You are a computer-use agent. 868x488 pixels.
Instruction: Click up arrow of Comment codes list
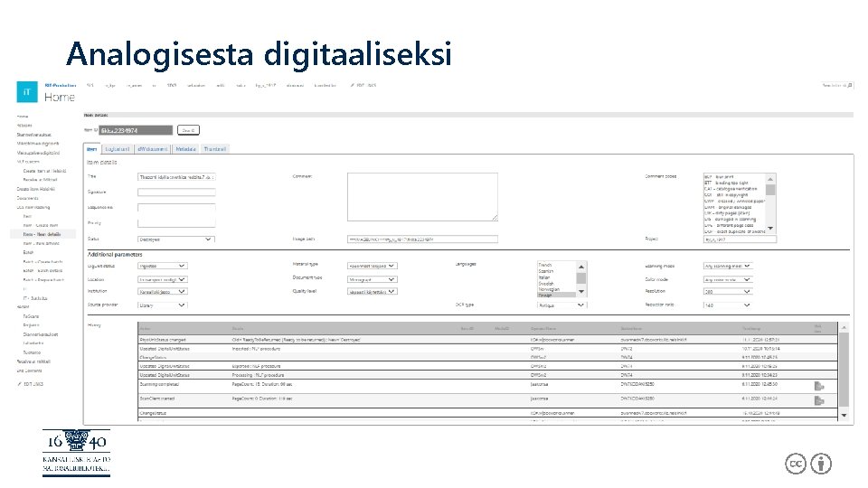point(770,179)
